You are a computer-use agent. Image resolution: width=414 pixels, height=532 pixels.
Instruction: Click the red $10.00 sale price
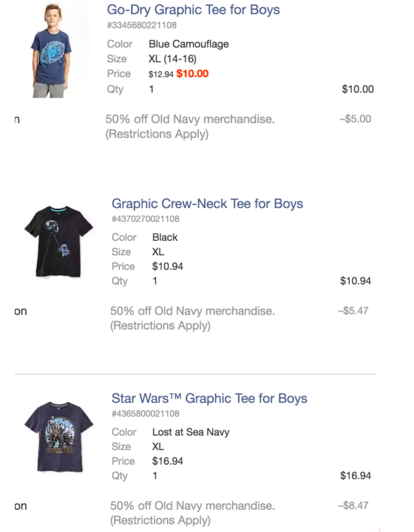coord(193,74)
